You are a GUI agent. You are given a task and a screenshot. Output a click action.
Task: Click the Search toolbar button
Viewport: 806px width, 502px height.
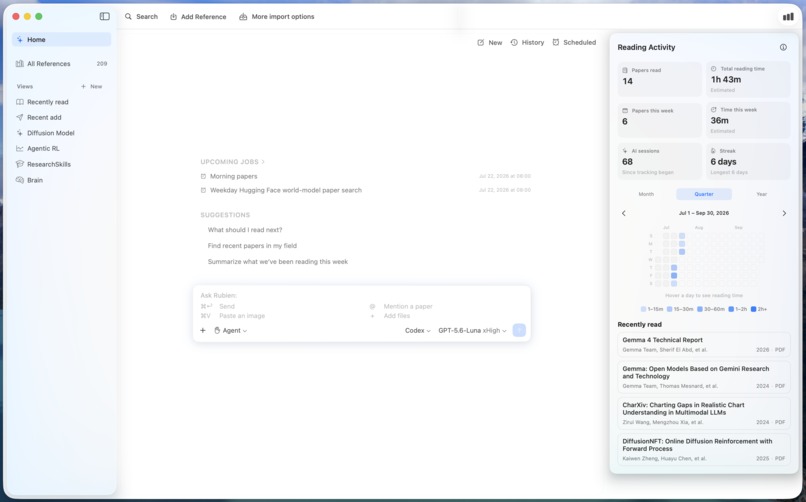tap(141, 16)
